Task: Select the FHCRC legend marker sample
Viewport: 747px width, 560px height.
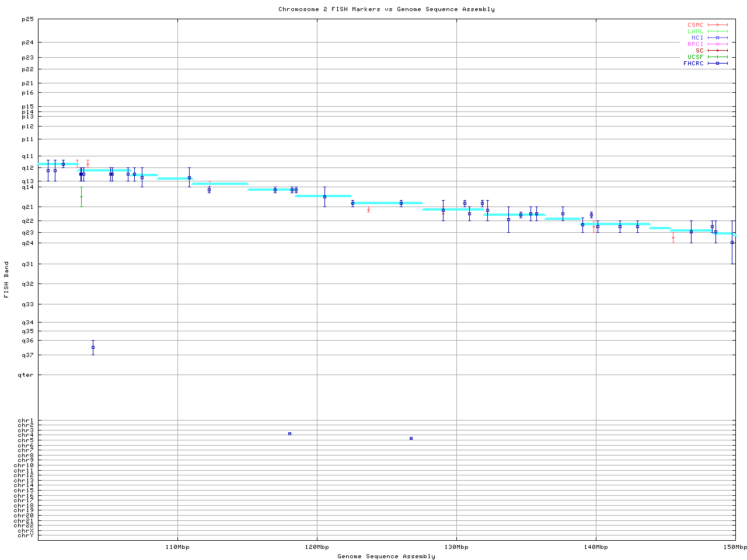Action: coord(717,64)
